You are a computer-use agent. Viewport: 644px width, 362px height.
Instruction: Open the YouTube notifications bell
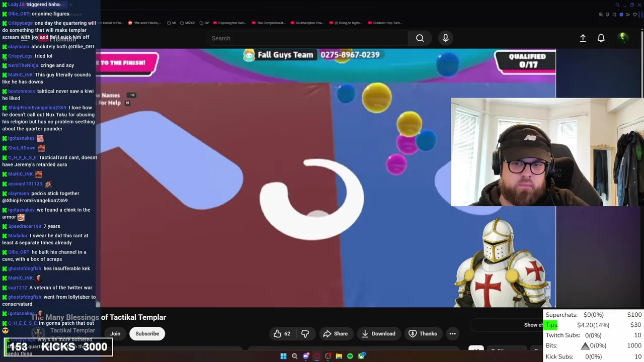click(601, 38)
